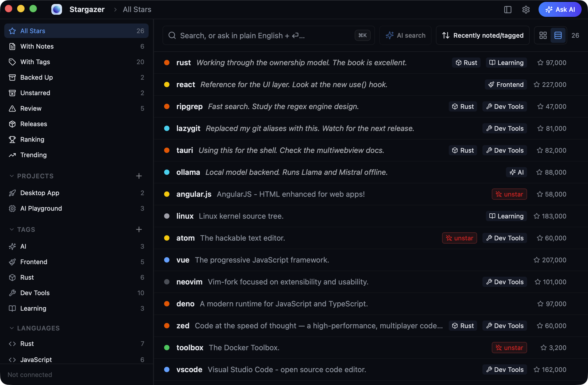
Task: Open Backed Up section
Action: pyautogui.click(x=76, y=77)
